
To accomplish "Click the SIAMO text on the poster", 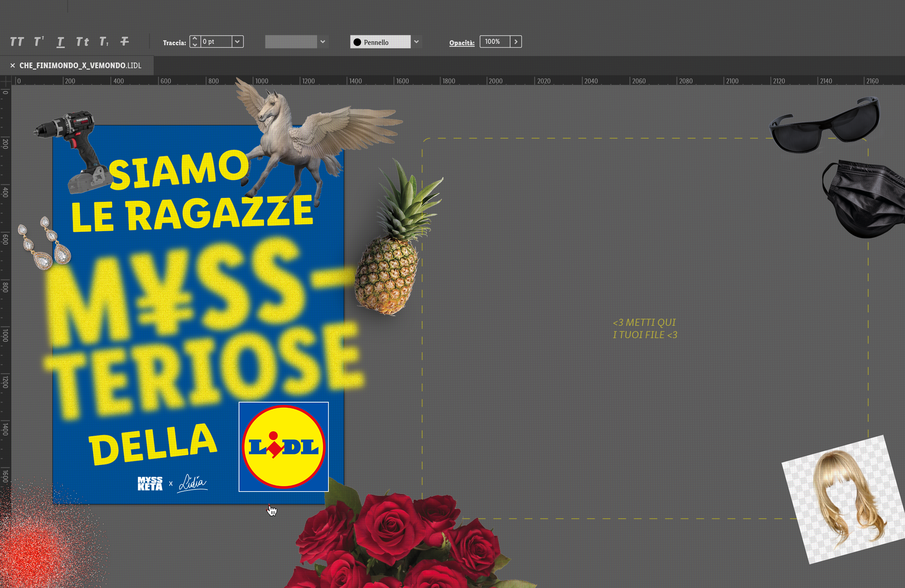I will [x=180, y=169].
